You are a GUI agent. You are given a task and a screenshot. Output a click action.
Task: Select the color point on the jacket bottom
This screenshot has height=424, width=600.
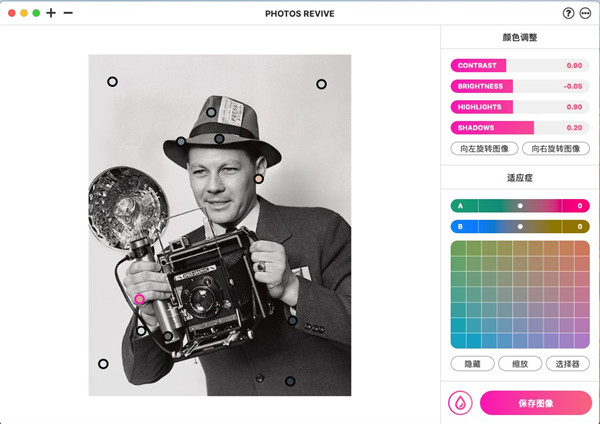[x=290, y=381]
